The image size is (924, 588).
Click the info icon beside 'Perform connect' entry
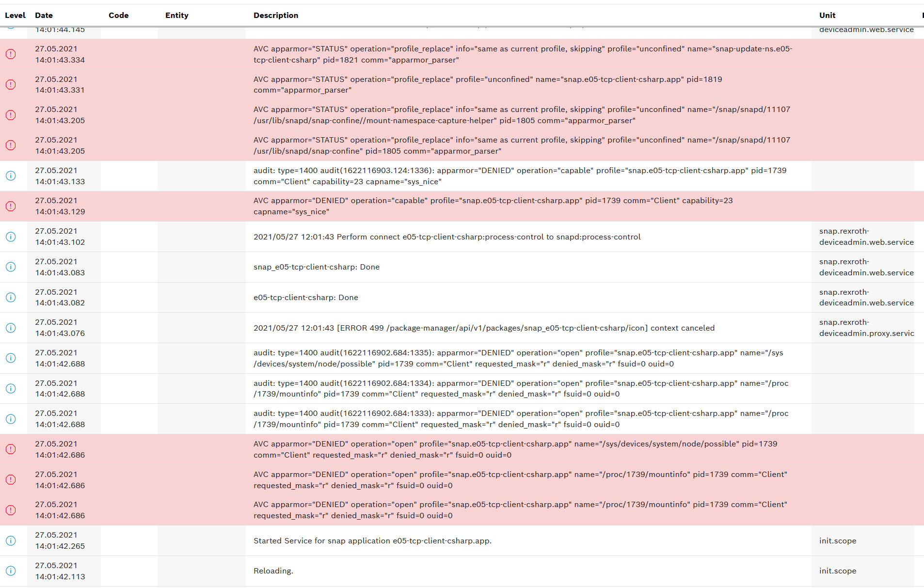(x=11, y=237)
